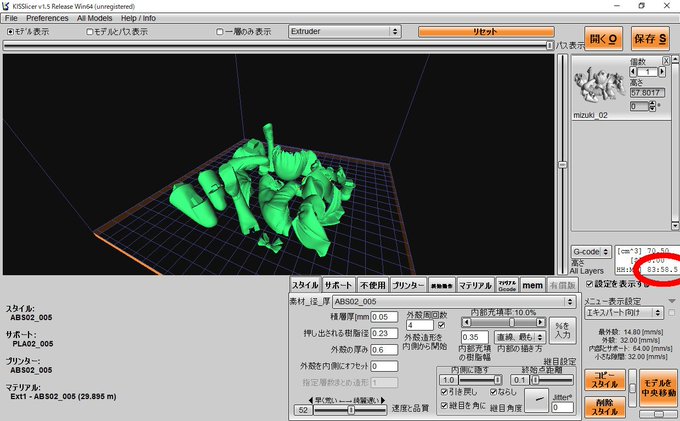Screen dimensions: 680x421
Task: Toggle small checkbox beside エキスパート向け dropdown
Action: [x=672, y=313]
